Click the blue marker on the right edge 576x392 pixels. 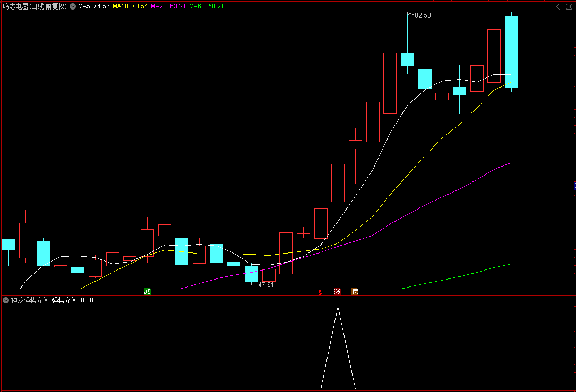[575, 186]
